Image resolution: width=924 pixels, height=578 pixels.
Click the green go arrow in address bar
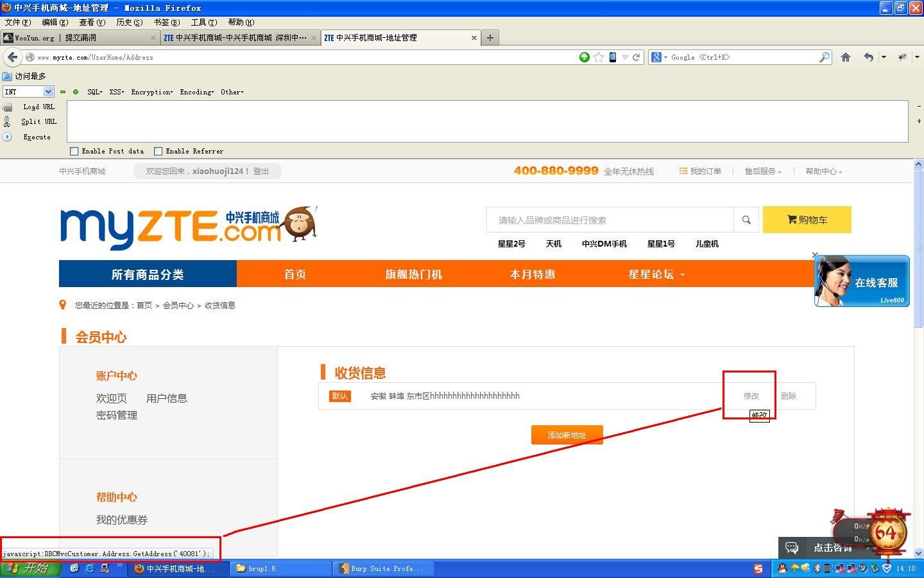click(x=584, y=57)
